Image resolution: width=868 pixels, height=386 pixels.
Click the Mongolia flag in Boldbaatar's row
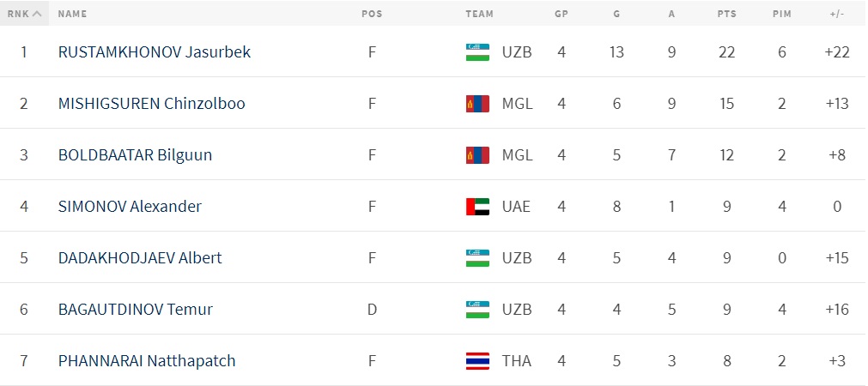click(x=477, y=155)
